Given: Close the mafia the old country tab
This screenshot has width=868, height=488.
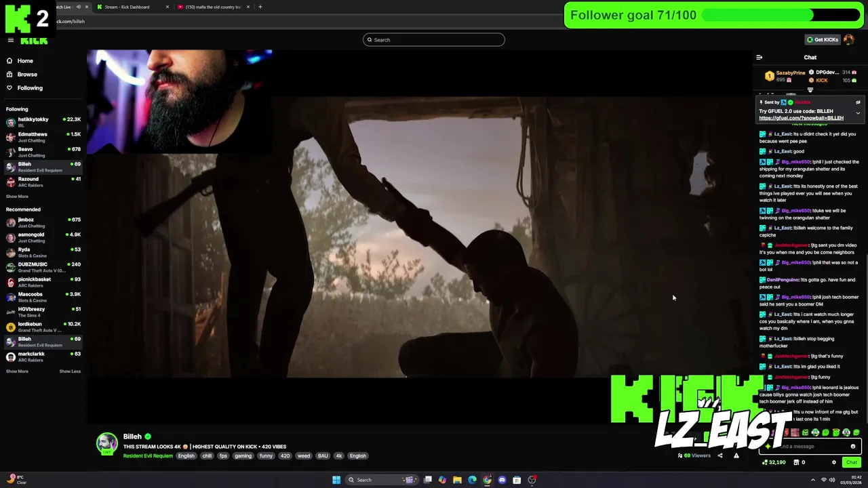Looking at the screenshot, I should (248, 7).
